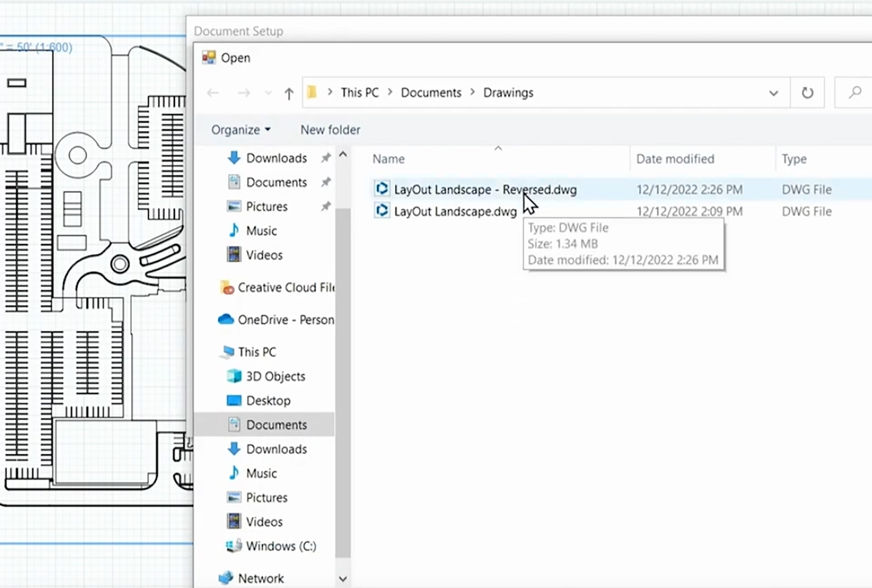Click Documents in the breadcrumb path
872x588 pixels.
tap(431, 93)
